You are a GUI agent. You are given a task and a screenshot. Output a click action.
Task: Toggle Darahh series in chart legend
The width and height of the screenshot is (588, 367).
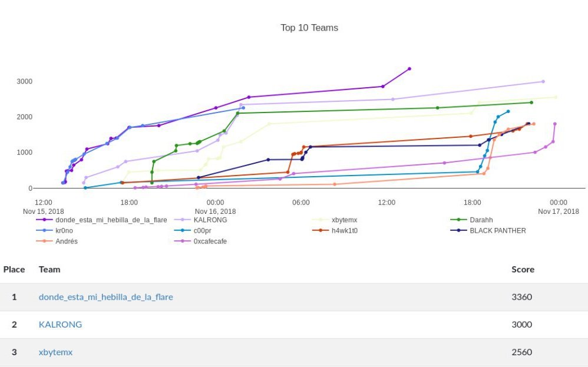[472, 220]
